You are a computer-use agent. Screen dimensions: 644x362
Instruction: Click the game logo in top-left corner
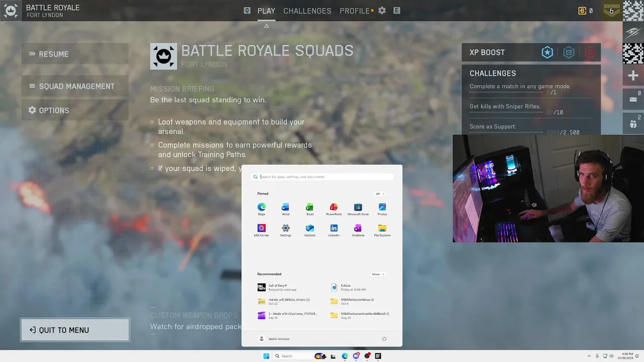[x=11, y=11]
